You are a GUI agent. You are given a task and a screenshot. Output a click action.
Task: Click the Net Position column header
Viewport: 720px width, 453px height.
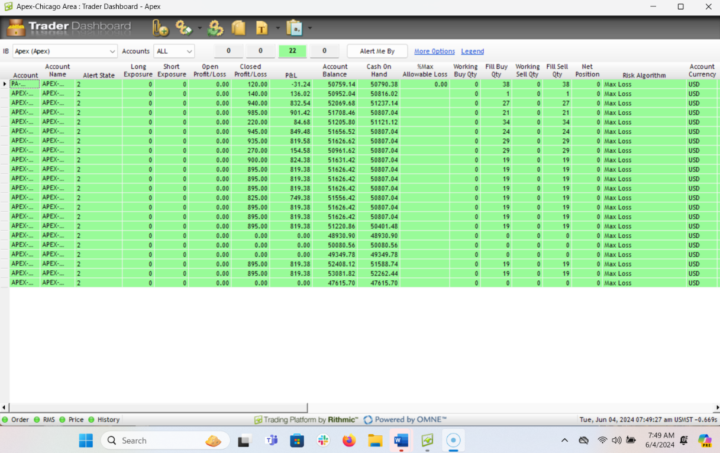click(587, 70)
